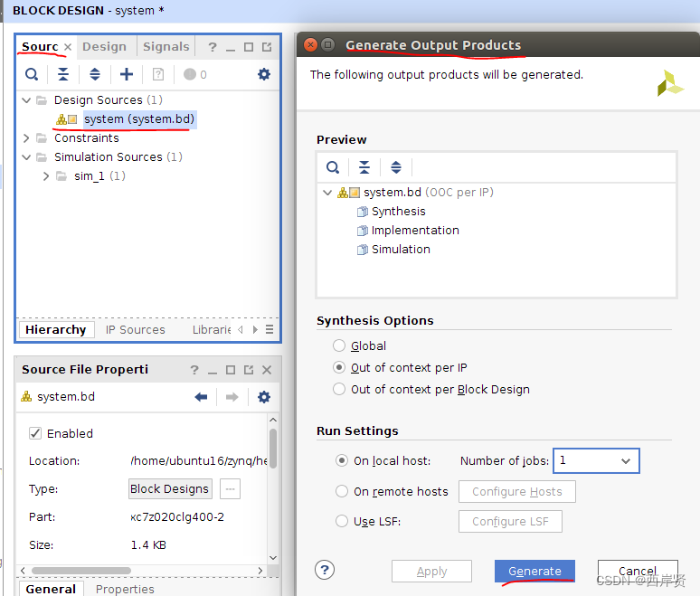Open dialog help with circled question mark
Screen dimensions: 700x596
tap(325, 570)
